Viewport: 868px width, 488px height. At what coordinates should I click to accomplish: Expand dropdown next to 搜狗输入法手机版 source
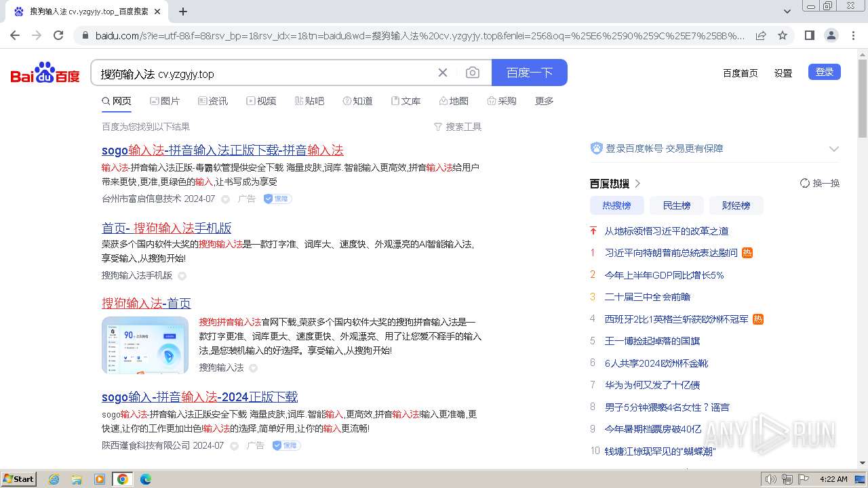coord(182,276)
